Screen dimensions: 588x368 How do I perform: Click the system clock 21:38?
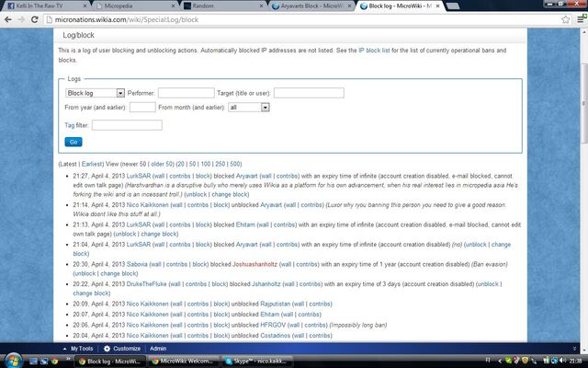(x=576, y=361)
